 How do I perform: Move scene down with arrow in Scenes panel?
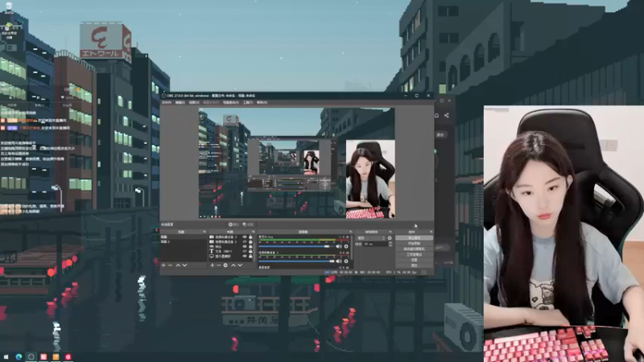(x=184, y=265)
